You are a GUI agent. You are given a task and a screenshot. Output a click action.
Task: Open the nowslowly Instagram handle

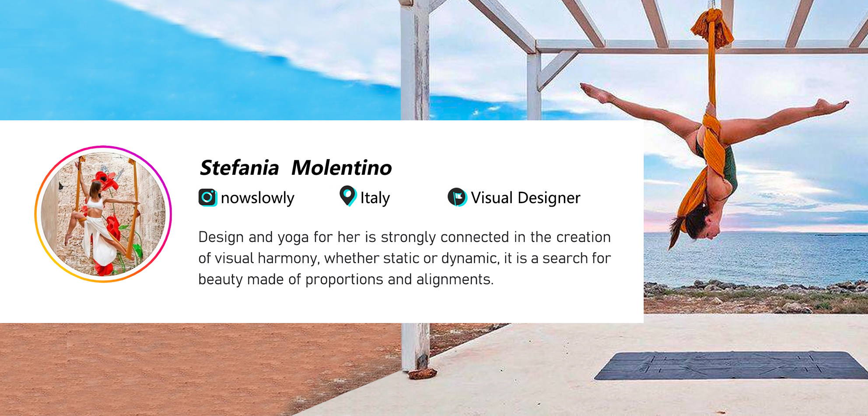(x=257, y=198)
